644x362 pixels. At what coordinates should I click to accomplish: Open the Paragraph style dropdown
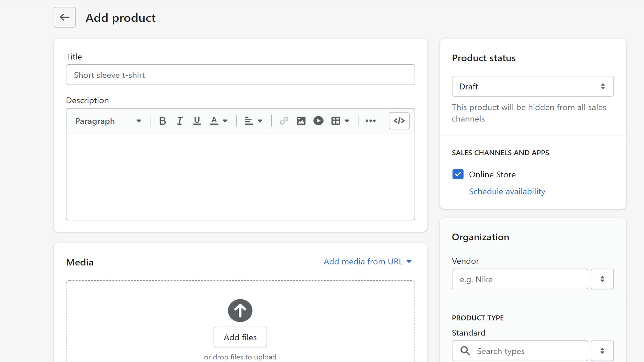(108, 120)
